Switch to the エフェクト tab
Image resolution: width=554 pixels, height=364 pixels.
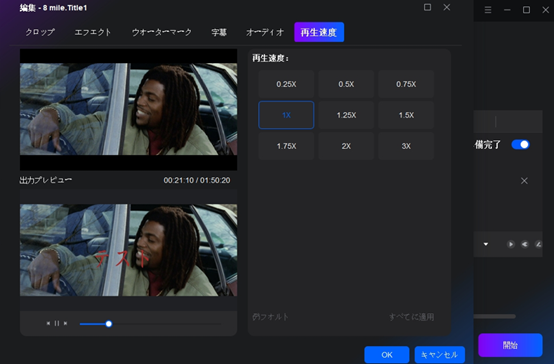point(93,32)
